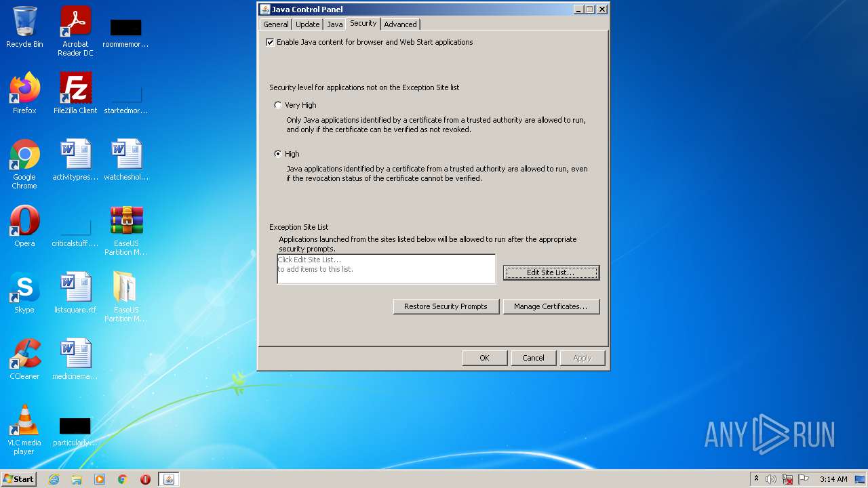Select the EaseUS Partition Master folder icon
This screenshot has width=868, height=488.
click(126, 297)
